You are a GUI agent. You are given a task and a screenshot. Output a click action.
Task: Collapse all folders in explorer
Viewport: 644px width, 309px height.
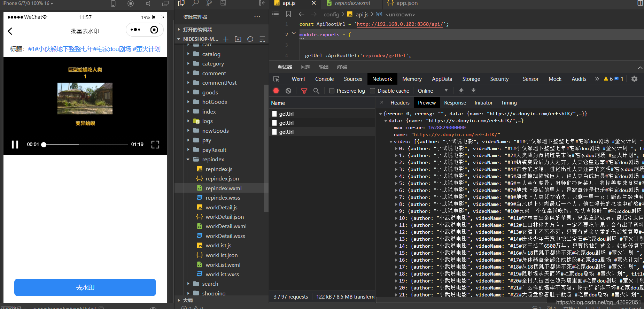click(x=262, y=39)
